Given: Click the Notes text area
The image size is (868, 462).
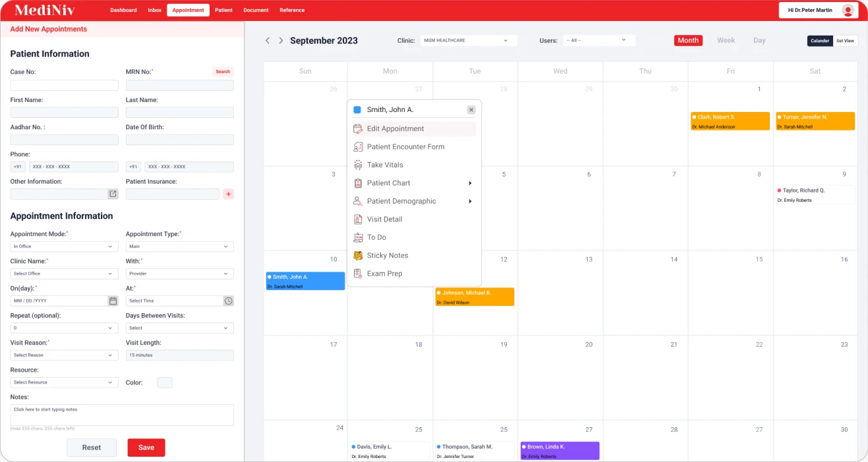Looking at the screenshot, I should click(x=122, y=415).
